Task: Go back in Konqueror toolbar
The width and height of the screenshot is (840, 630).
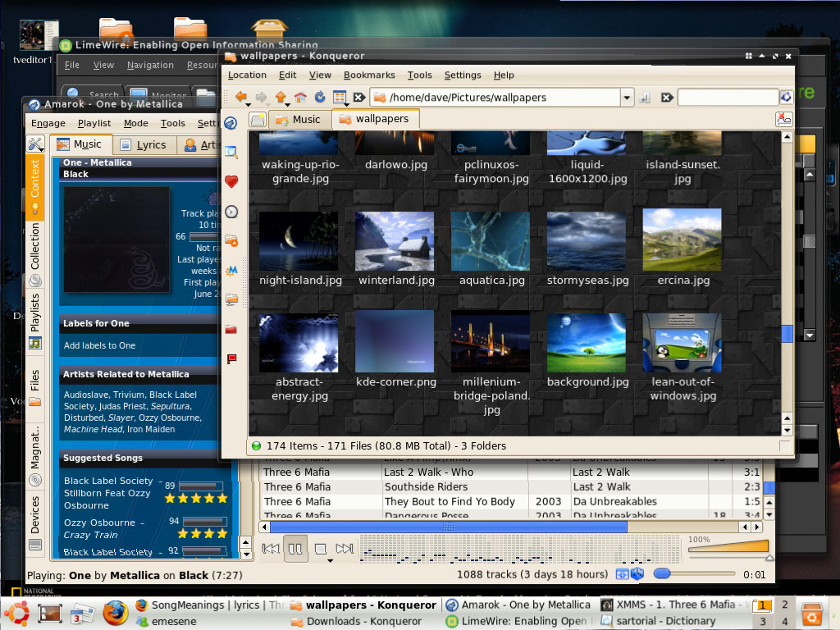Action: pyautogui.click(x=240, y=97)
